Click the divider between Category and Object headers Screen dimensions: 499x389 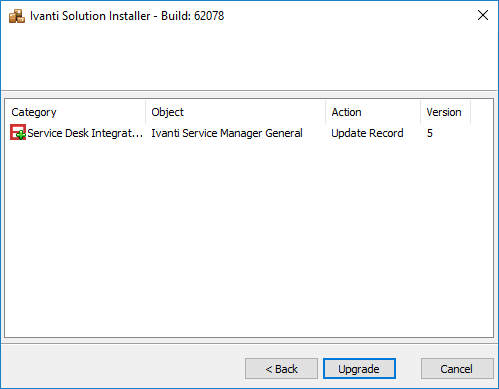pyautogui.click(x=146, y=112)
